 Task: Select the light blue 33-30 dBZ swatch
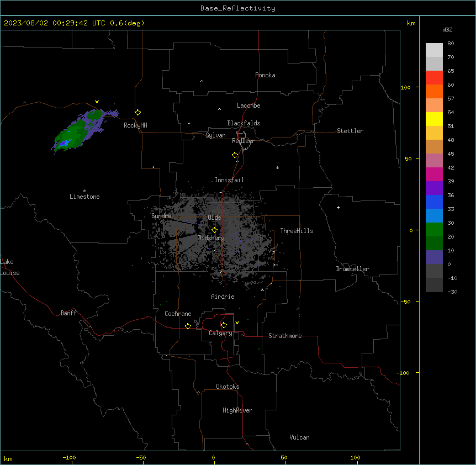pyautogui.click(x=434, y=216)
